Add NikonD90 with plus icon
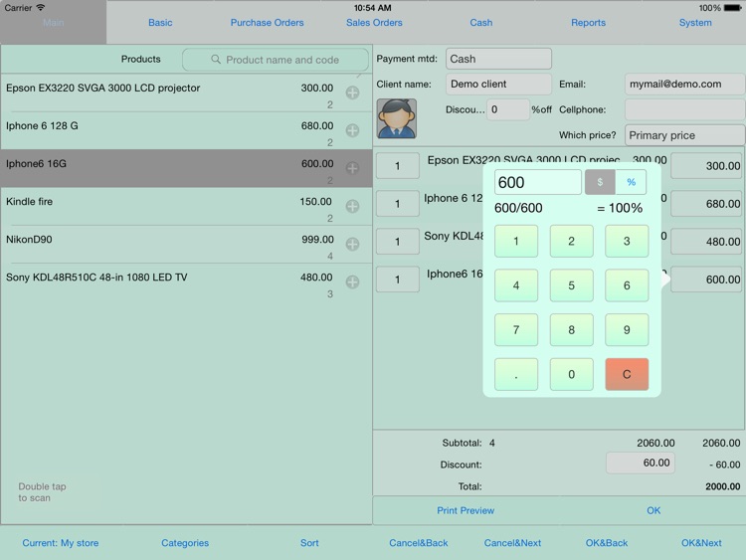Image resolution: width=746 pixels, height=560 pixels. [x=352, y=244]
